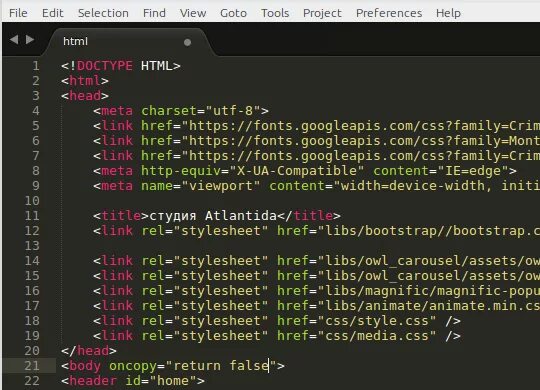
Task: Click the css/media.css href value
Action: [x=377, y=336]
